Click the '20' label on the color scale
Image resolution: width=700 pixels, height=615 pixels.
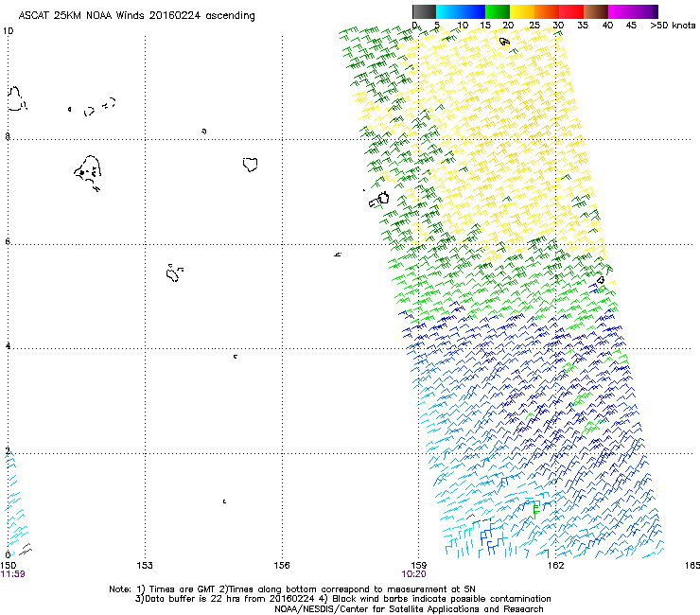click(x=509, y=26)
